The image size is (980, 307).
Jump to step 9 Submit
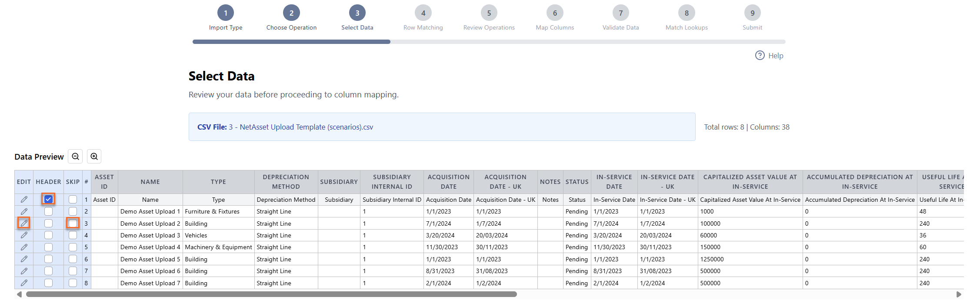point(753,13)
